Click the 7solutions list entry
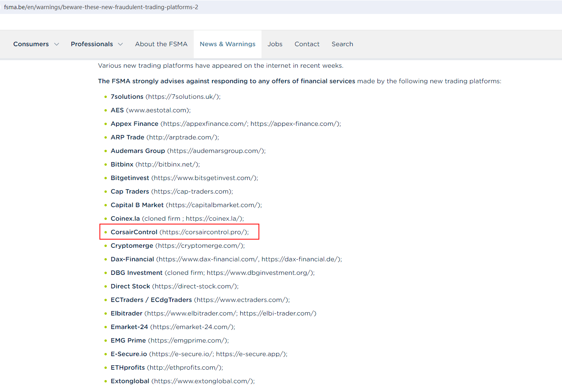The height and width of the screenshot is (392, 562). click(x=127, y=97)
